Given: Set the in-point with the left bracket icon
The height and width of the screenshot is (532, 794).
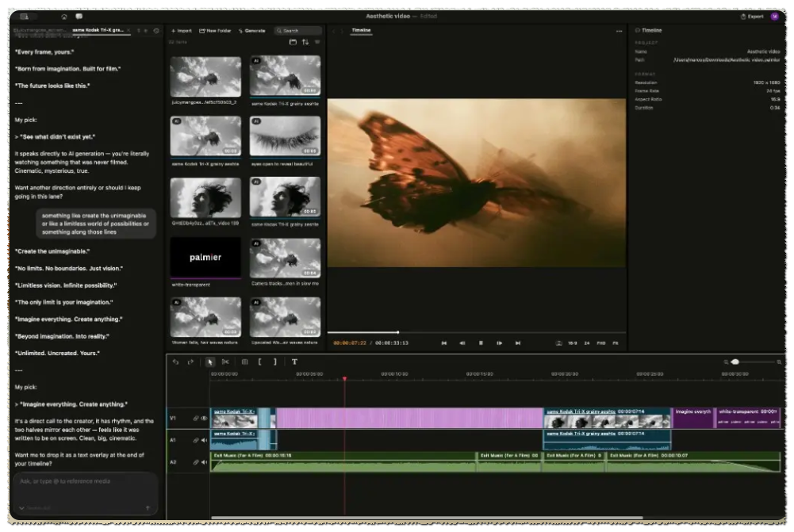Looking at the screenshot, I should 259,362.
